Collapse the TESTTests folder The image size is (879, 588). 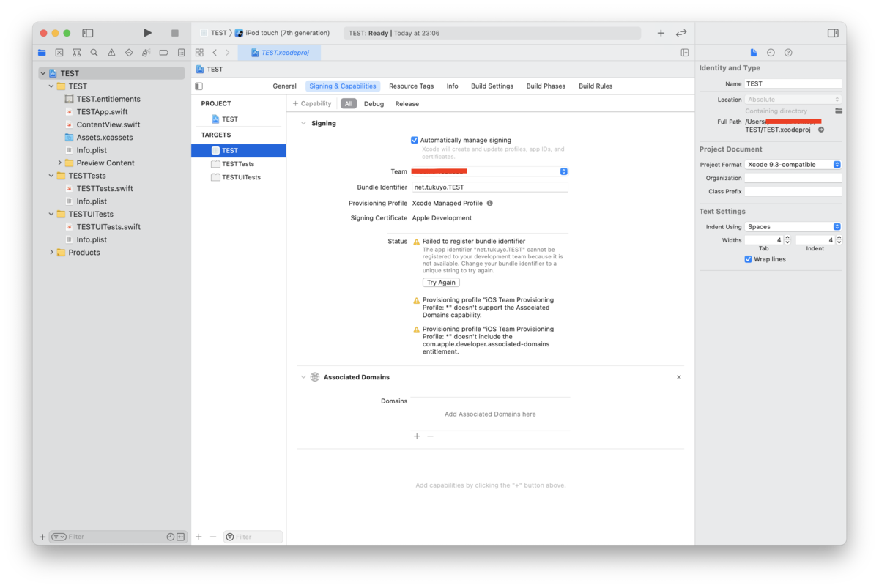(51, 176)
